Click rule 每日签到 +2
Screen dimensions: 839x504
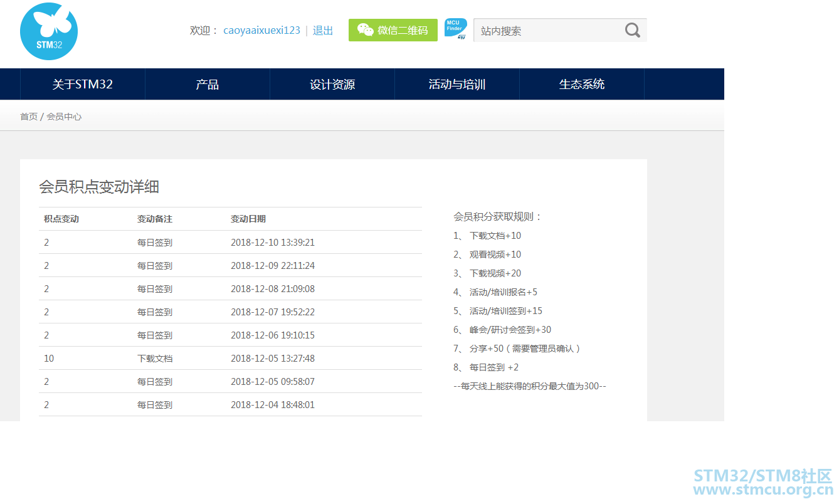[494, 367]
